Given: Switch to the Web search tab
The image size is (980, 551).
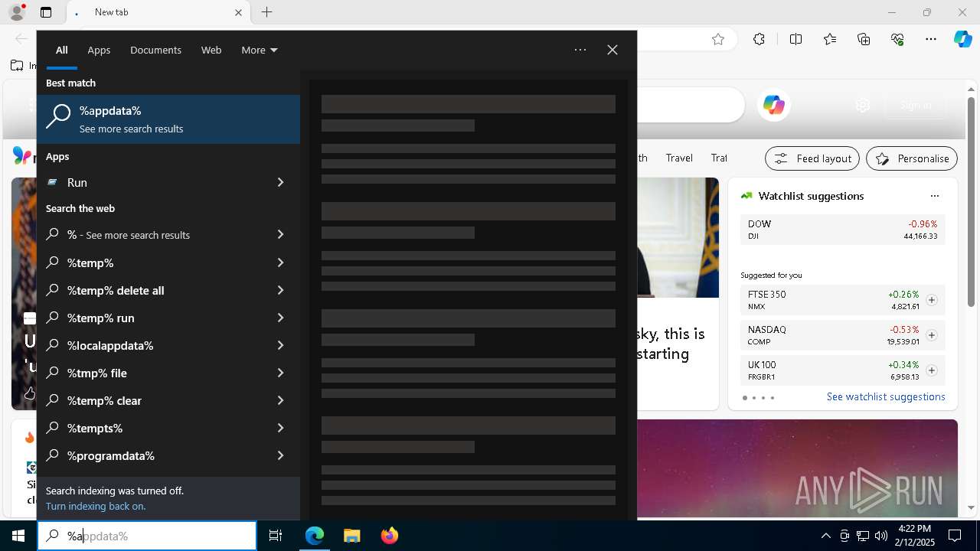Looking at the screenshot, I should click(x=211, y=50).
